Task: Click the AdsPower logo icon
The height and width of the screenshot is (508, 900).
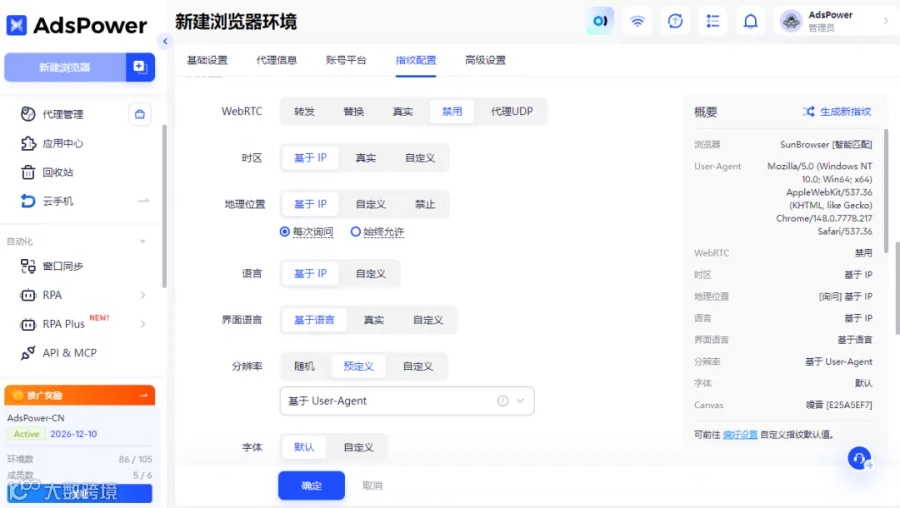Action: (x=17, y=25)
